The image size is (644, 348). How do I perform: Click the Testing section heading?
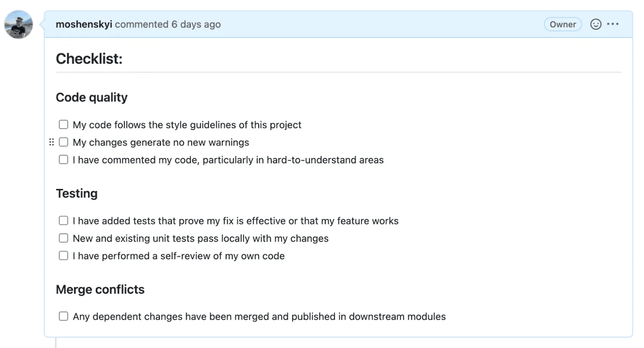(x=77, y=193)
